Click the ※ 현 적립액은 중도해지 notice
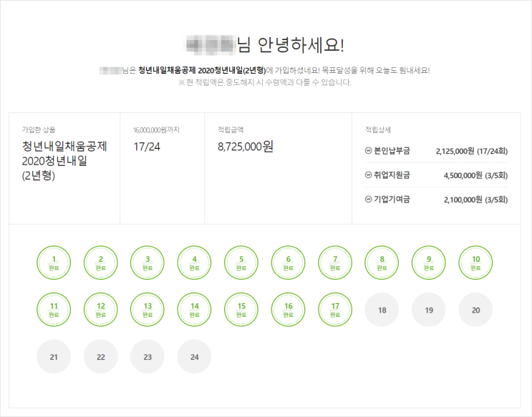Image resolution: width=532 pixels, height=417 pixels. click(265, 82)
